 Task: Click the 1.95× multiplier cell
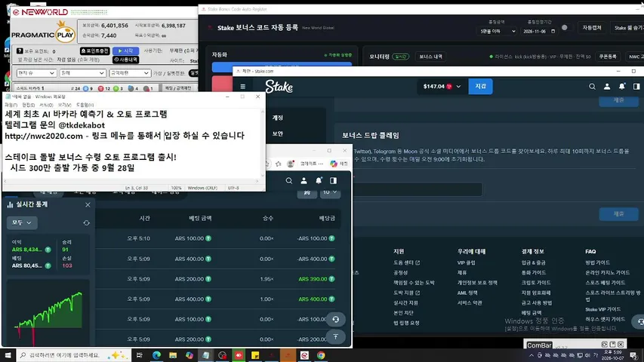(x=267, y=279)
